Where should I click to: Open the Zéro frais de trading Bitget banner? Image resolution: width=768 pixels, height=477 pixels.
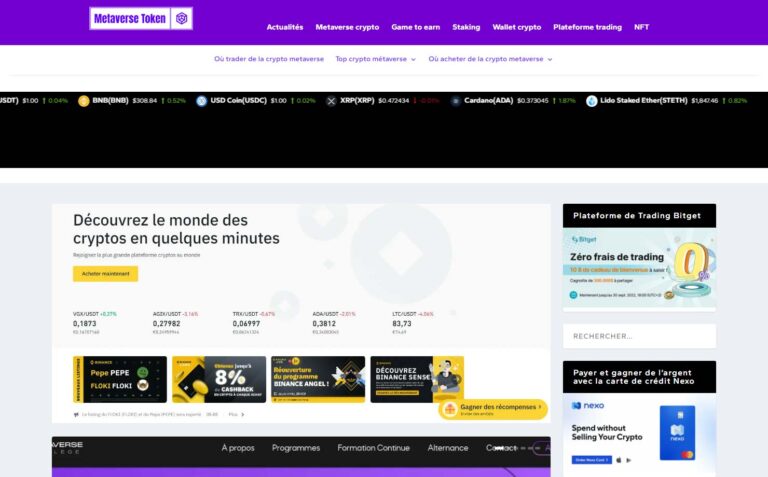[x=639, y=268]
